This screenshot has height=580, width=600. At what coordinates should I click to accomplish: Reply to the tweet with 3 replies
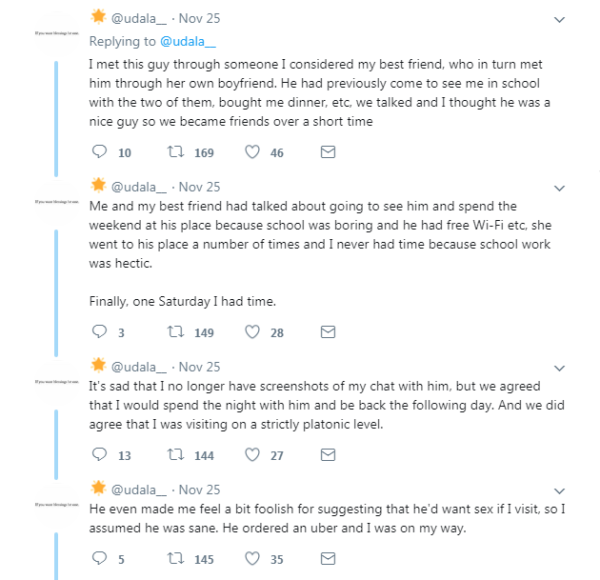[99, 332]
